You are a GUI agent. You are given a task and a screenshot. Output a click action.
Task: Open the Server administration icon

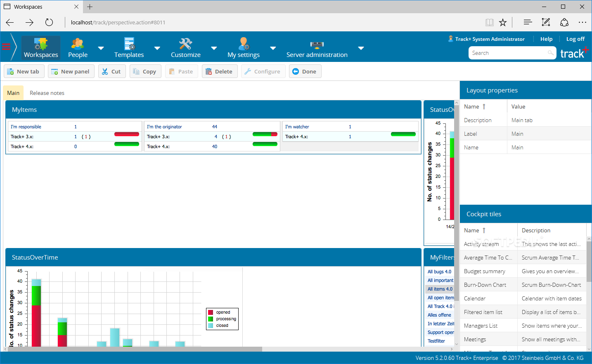click(317, 45)
